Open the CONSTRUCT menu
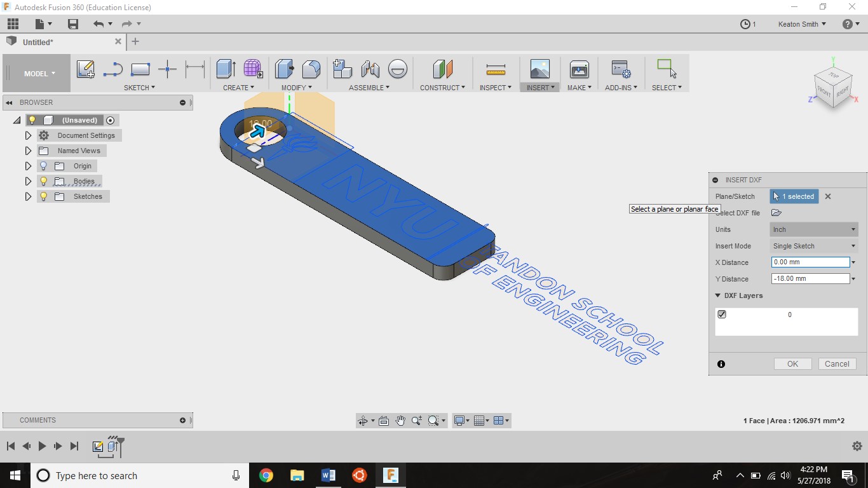868x488 pixels. pyautogui.click(x=442, y=88)
